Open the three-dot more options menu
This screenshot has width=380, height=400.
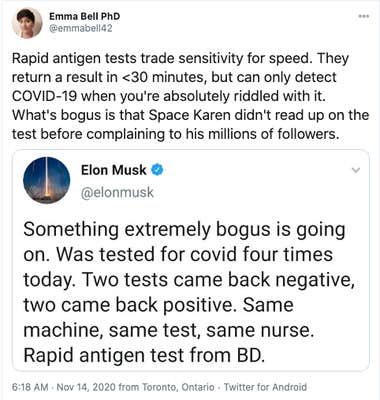coord(363,16)
